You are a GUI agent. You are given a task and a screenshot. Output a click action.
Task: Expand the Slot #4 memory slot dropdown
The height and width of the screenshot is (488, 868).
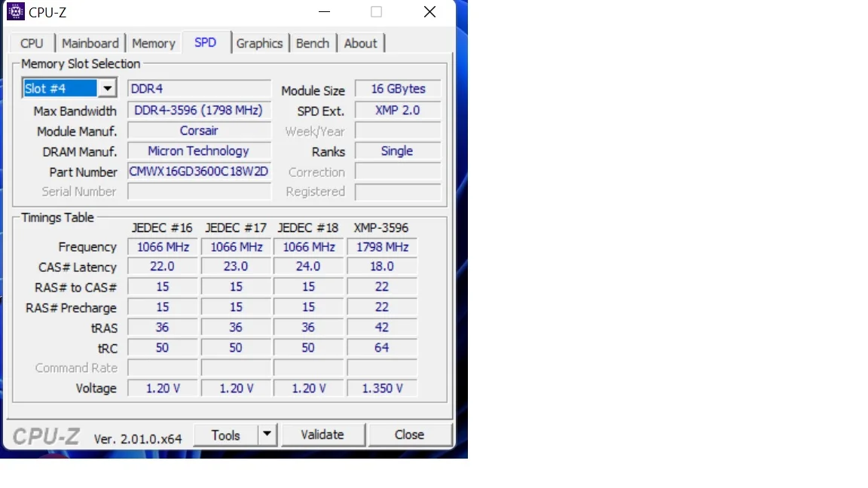(107, 88)
